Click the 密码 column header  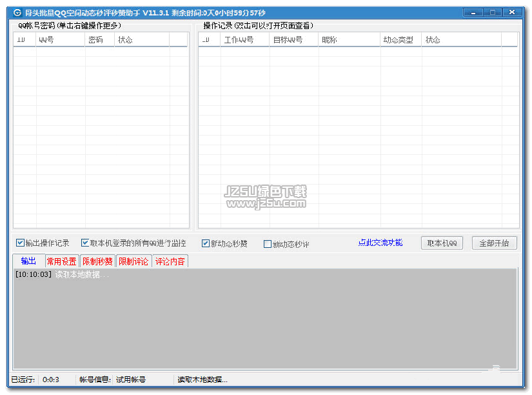pyautogui.click(x=99, y=40)
